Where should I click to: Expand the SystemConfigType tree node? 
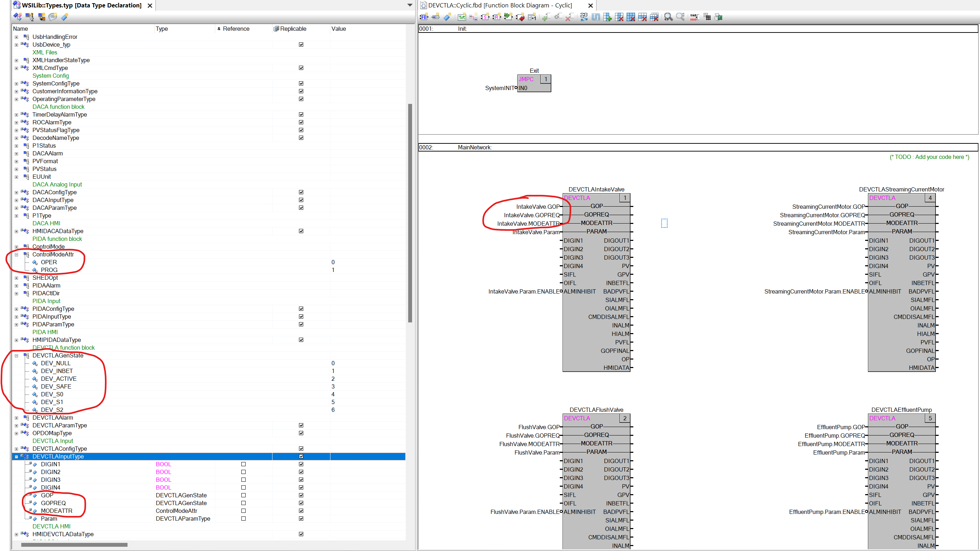pos(16,84)
